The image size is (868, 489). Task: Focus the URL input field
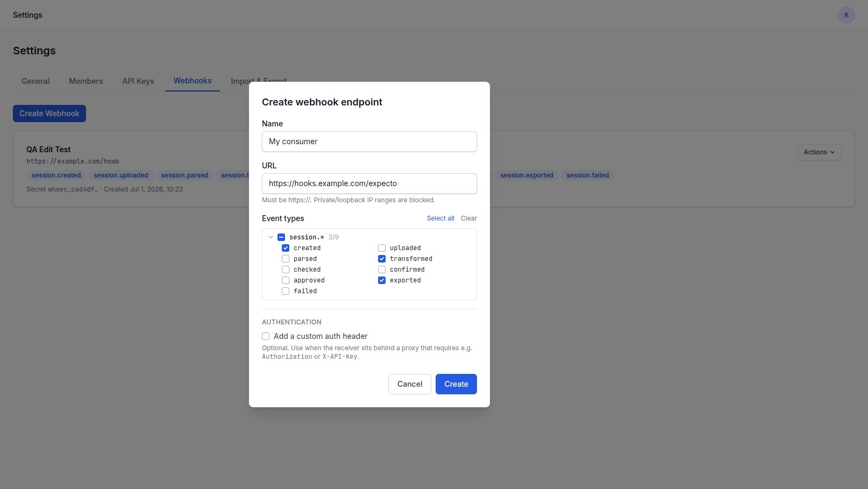click(369, 183)
